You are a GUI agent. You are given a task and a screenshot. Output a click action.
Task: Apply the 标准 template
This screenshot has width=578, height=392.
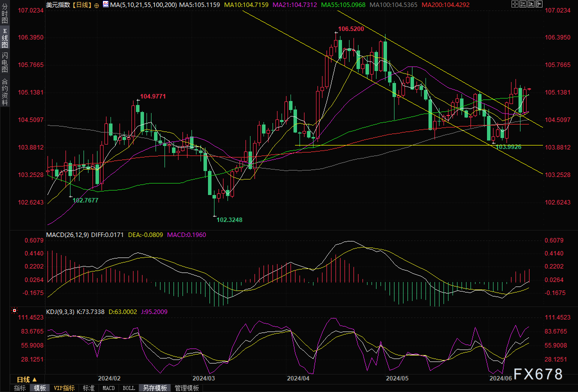88,388
